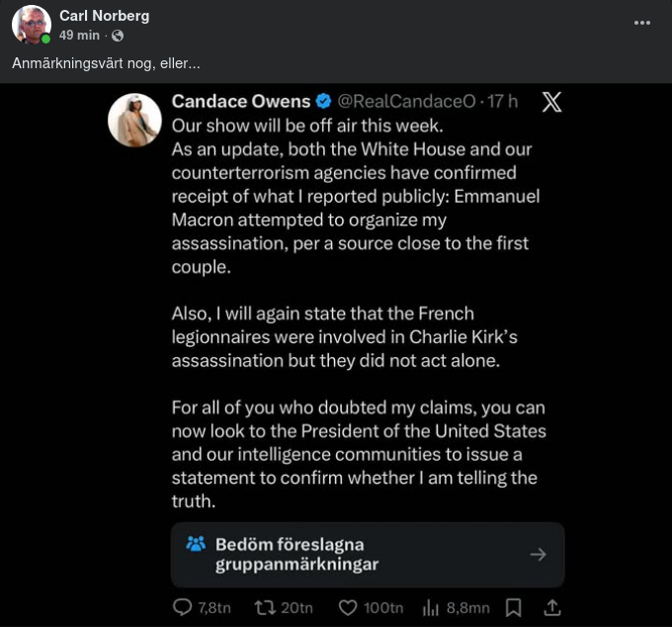The height and width of the screenshot is (627, 672).
Task: Click the views chart icon with 8,8mn
Action: pyautogui.click(x=432, y=607)
